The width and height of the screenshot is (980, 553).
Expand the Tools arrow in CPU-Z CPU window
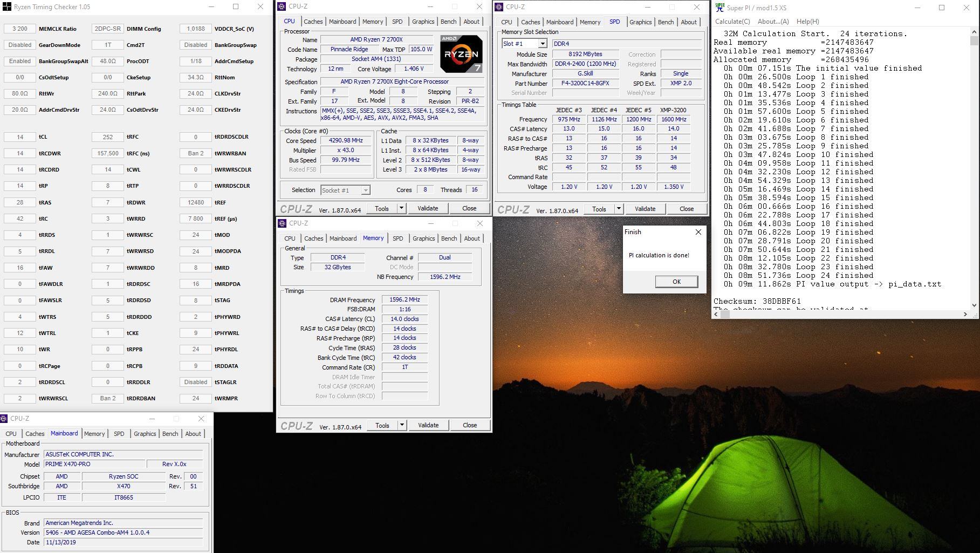(x=401, y=208)
